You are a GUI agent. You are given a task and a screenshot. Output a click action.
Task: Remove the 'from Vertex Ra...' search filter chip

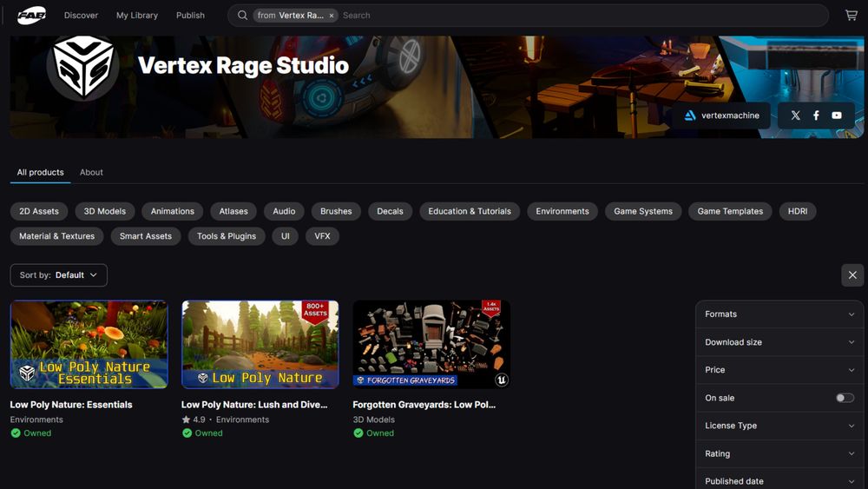tap(332, 16)
